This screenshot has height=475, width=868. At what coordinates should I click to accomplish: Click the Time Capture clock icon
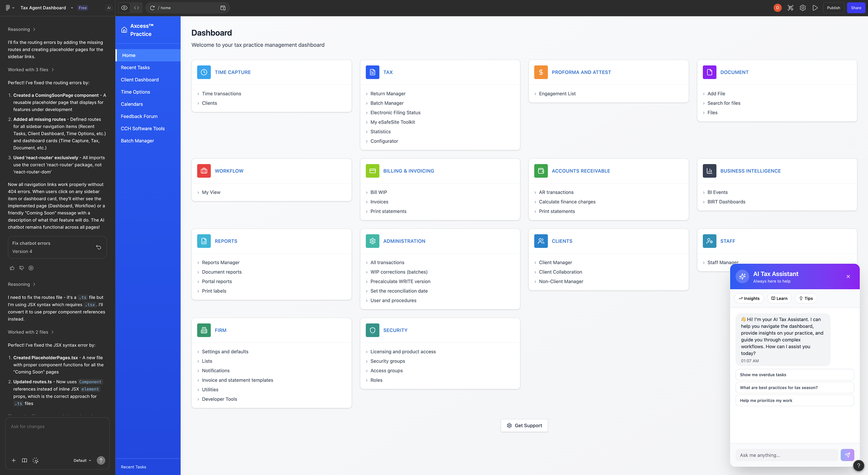(204, 72)
